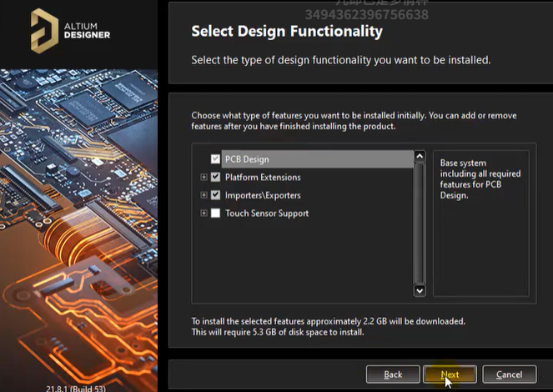Image resolution: width=553 pixels, height=392 pixels.
Task: Enable the Touch Sensor Support checkbox
Action: click(x=215, y=213)
